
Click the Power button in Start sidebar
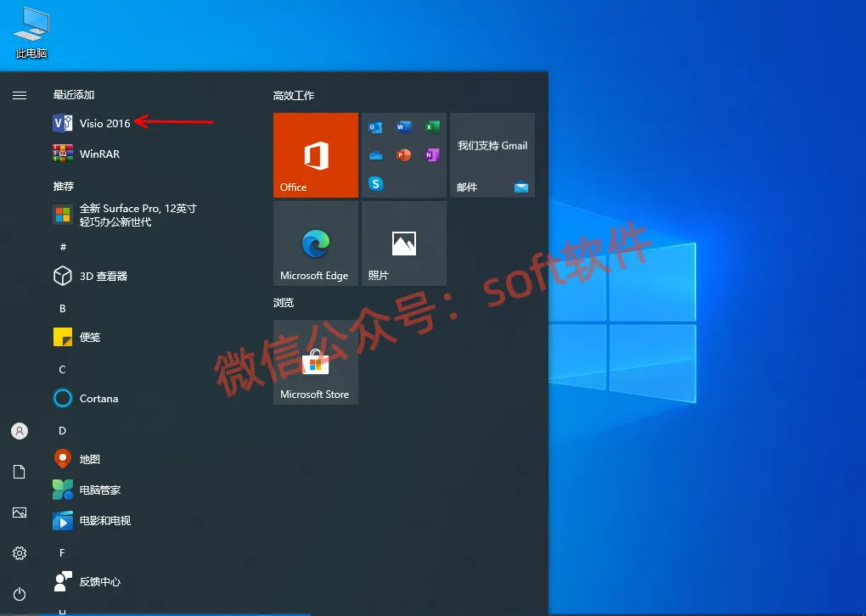click(20, 594)
